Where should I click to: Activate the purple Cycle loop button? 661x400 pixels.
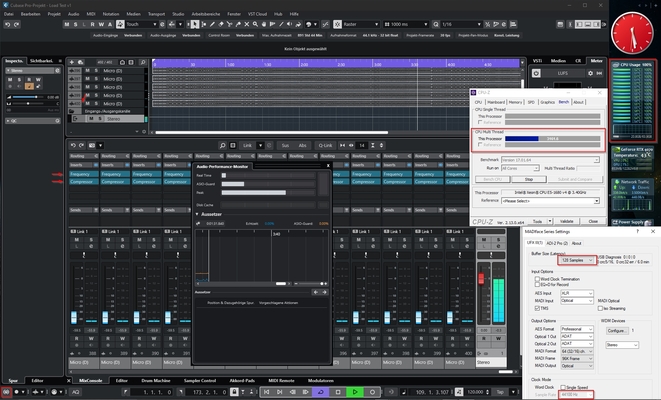pos(320,391)
